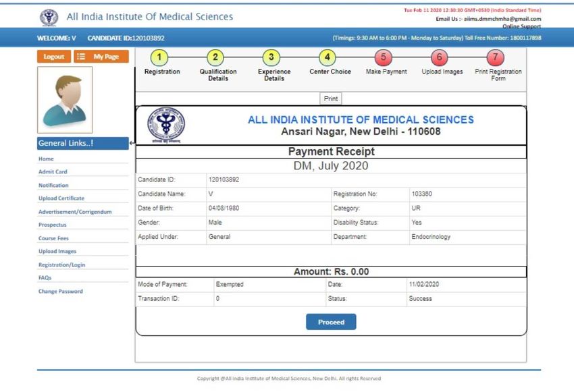574x392 pixels.
Task: Click the Category value UR
Action: point(416,208)
